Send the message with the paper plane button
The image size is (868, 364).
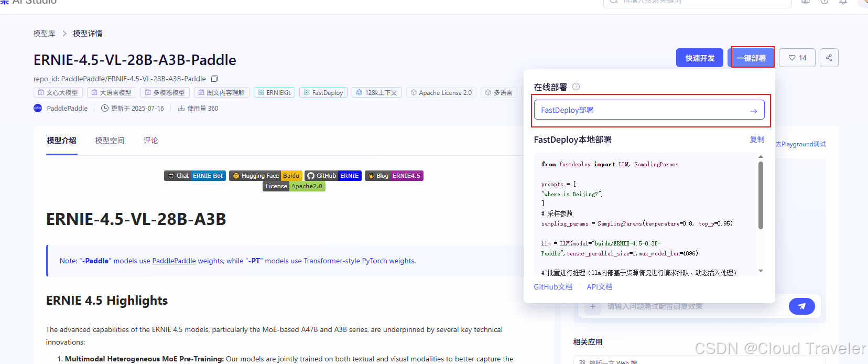click(x=802, y=306)
